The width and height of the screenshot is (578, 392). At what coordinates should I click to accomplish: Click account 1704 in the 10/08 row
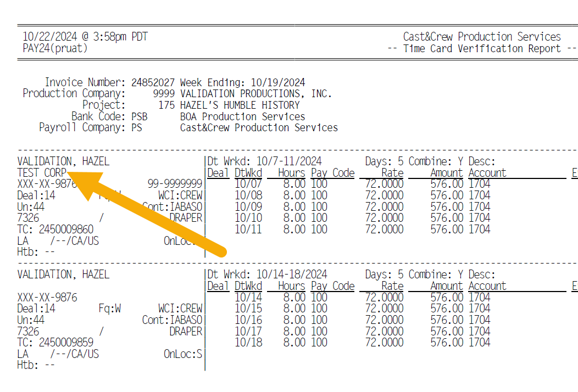tap(480, 195)
